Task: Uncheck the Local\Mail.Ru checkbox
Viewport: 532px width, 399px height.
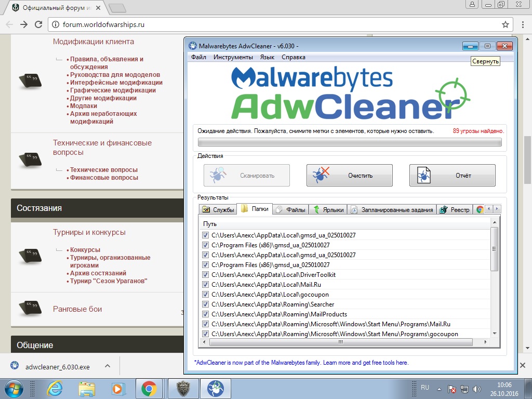Action: pyautogui.click(x=205, y=284)
